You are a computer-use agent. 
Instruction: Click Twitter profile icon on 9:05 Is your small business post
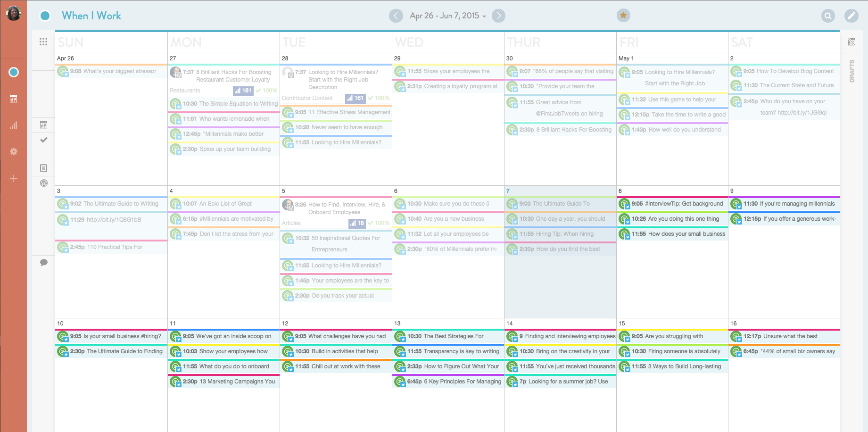point(63,337)
